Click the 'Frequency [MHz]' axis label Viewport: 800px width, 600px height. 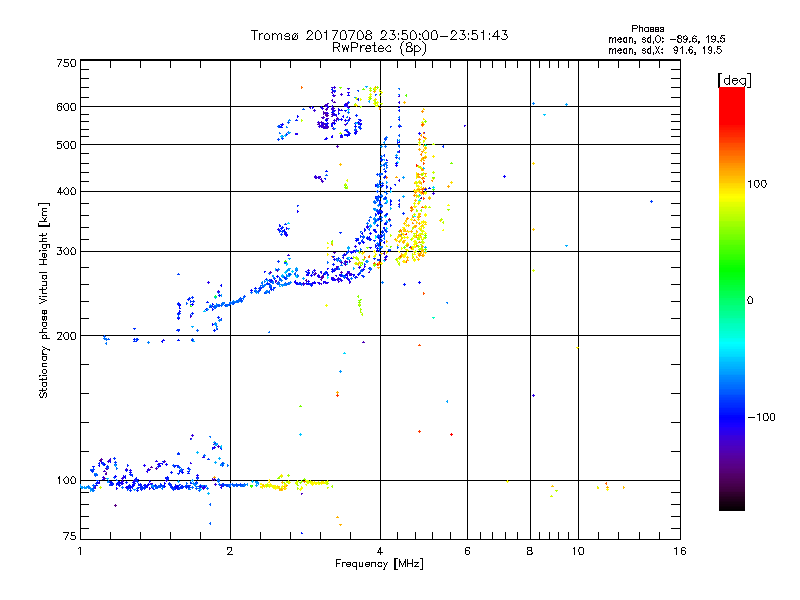click(379, 564)
